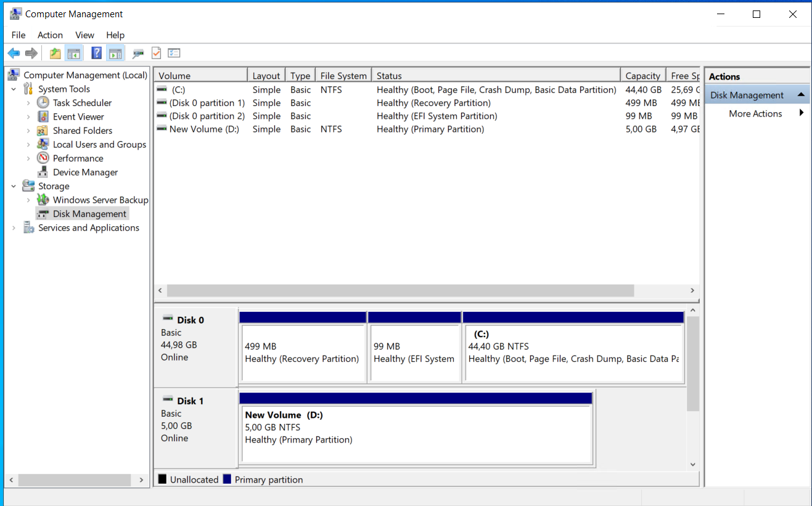
Task: Select the (C:) 44,40 GB NTFS partition block
Action: click(x=573, y=347)
